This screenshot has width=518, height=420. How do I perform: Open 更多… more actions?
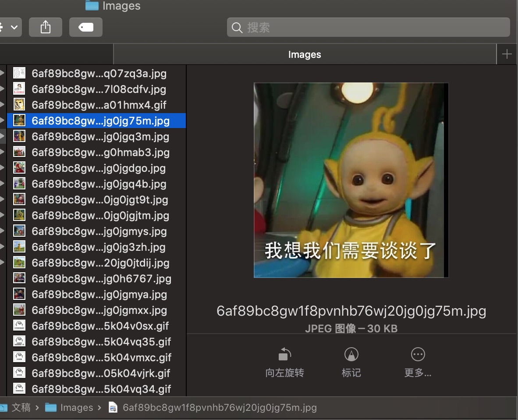pyautogui.click(x=418, y=363)
